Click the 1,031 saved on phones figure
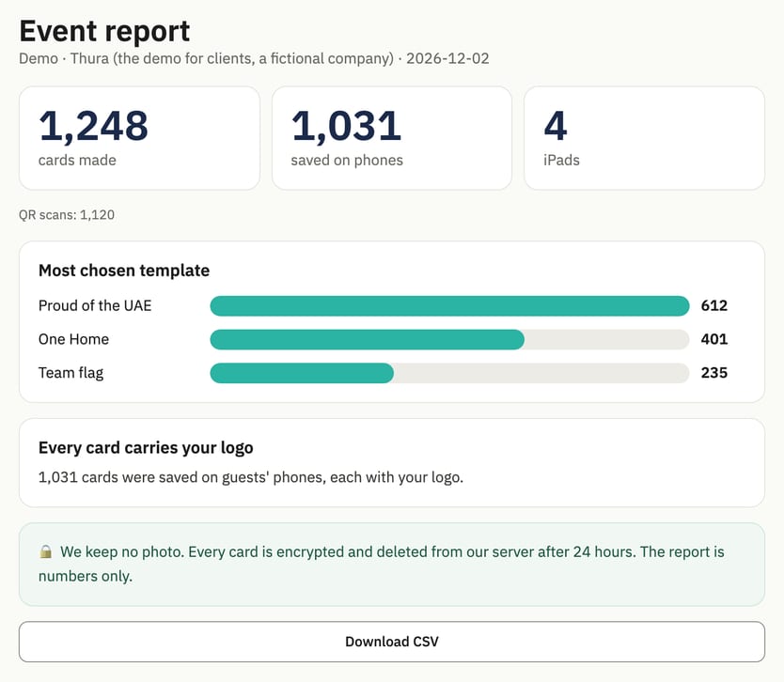 (x=346, y=125)
